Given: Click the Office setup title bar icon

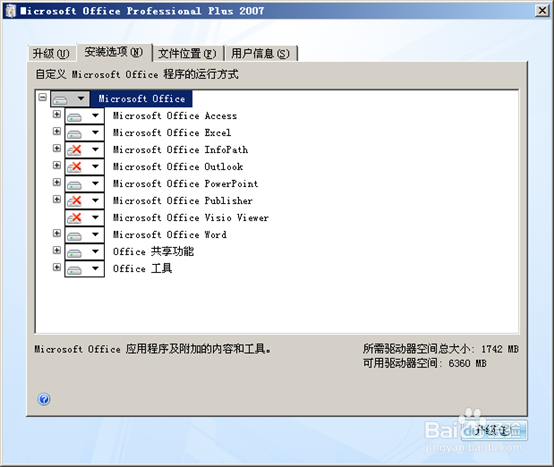Looking at the screenshot, I should coord(11,11).
